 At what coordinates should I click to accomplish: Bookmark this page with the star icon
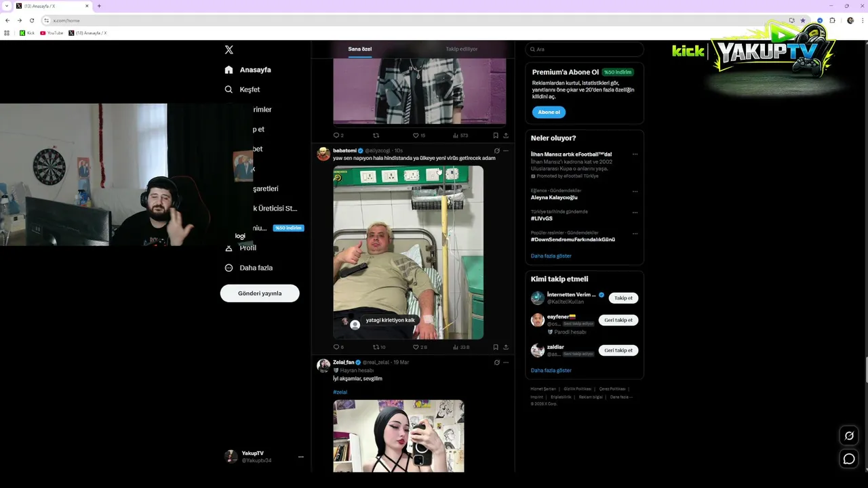(803, 20)
